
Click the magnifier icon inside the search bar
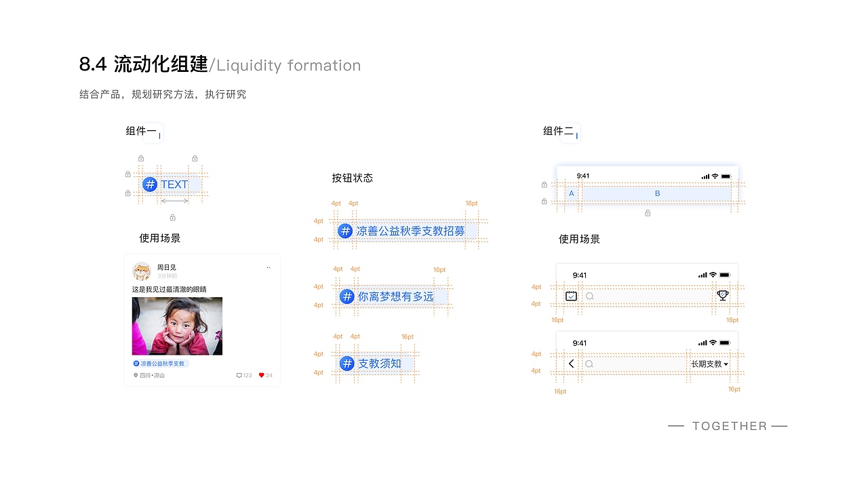coord(589,296)
